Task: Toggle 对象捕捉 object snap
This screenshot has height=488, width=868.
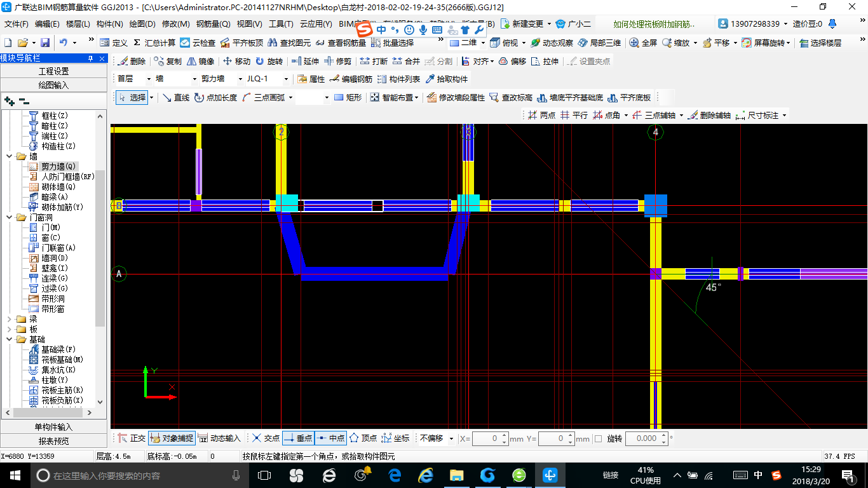Action: (171, 438)
